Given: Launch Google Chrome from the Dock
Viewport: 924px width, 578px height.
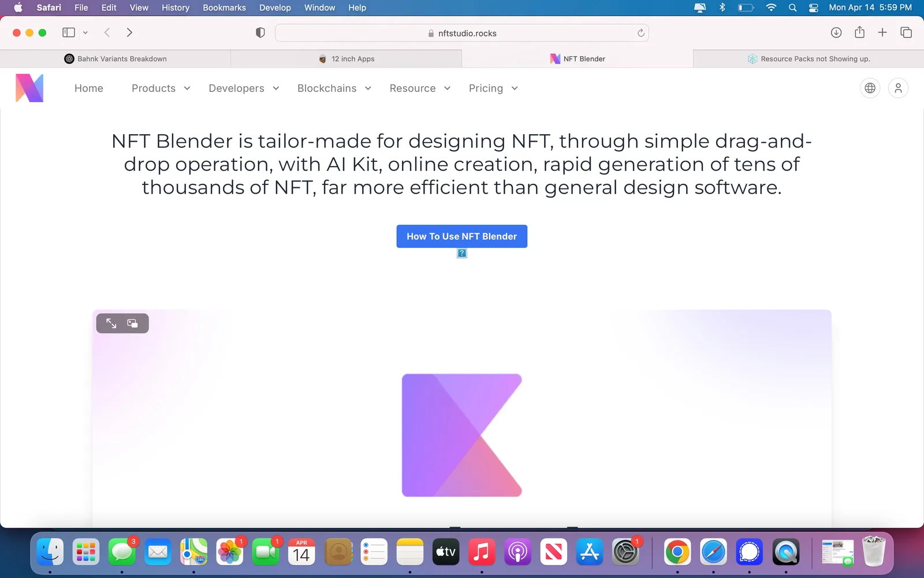Looking at the screenshot, I should pos(677,552).
